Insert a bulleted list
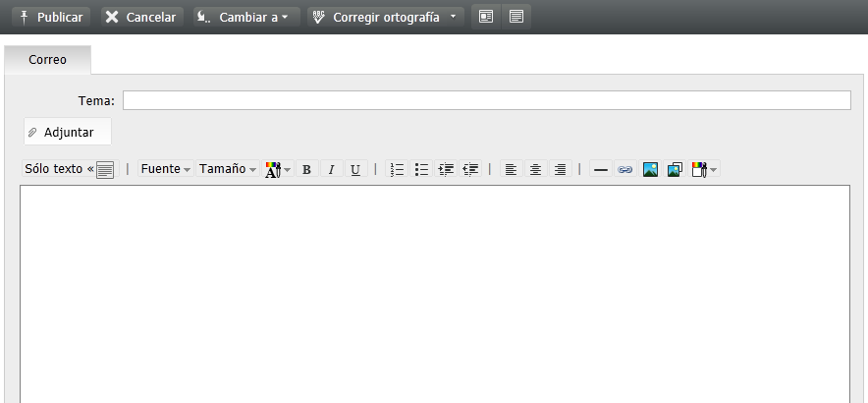868x403 pixels. [x=422, y=169]
